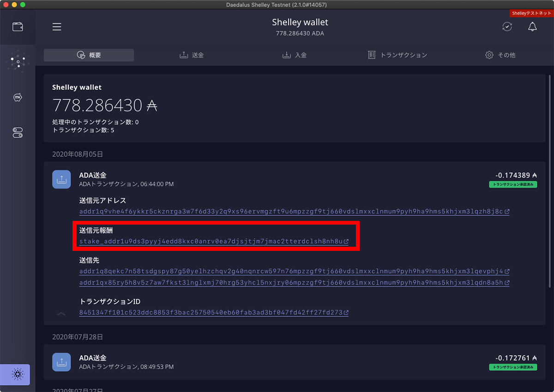Click the external link icon after sender address
The image size is (554, 392).
click(x=507, y=212)
